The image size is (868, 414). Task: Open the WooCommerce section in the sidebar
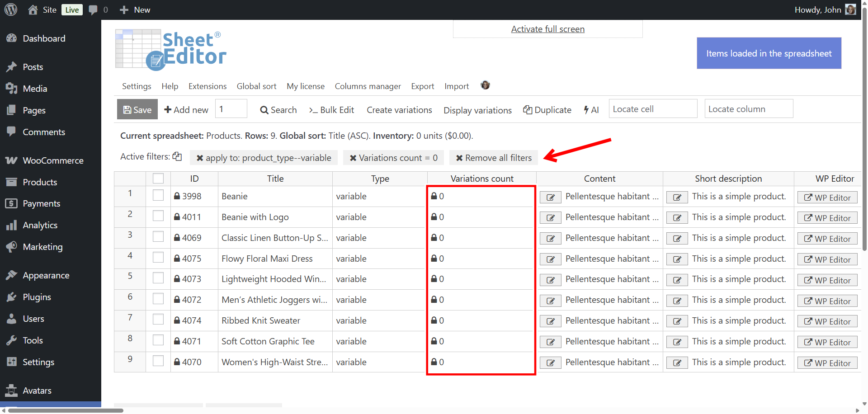point(53,160)
